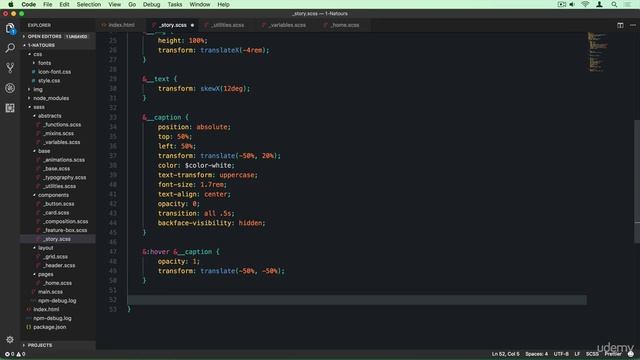Open the Selection menu
640x360 pixels.
(x=89, y=4)
